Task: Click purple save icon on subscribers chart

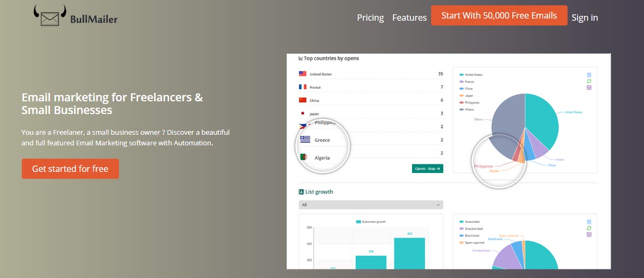Action: (589, 234)
